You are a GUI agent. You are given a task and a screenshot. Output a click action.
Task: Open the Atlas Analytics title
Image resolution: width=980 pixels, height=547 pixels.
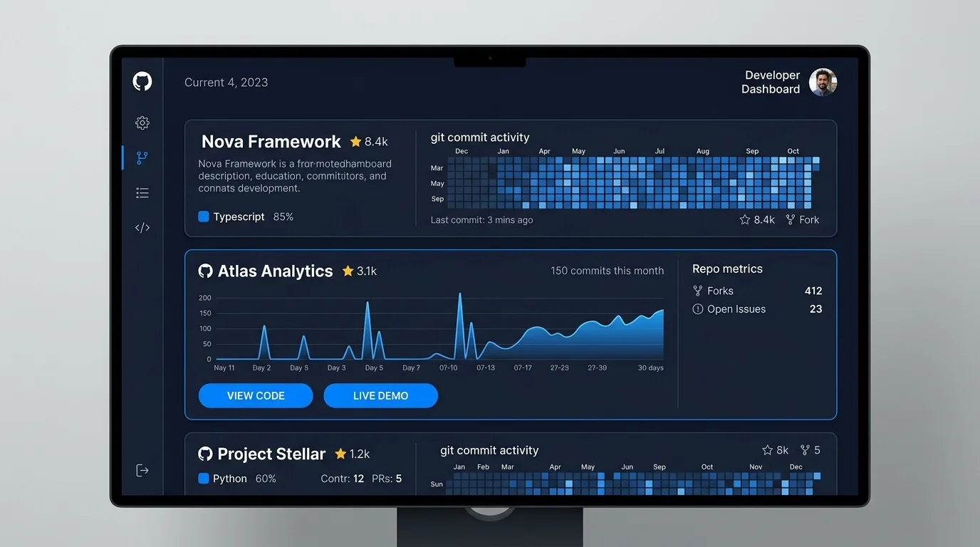[275, 271]
